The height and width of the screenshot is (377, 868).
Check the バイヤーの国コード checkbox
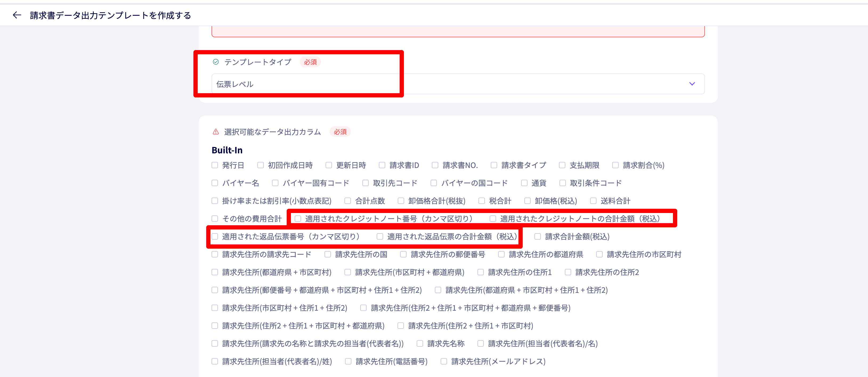click(x=434, y=183)
